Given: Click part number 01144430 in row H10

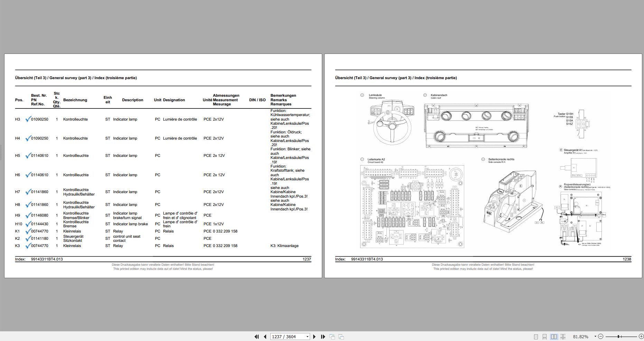Looking at the screenshot, I should [x=40, y=224].
